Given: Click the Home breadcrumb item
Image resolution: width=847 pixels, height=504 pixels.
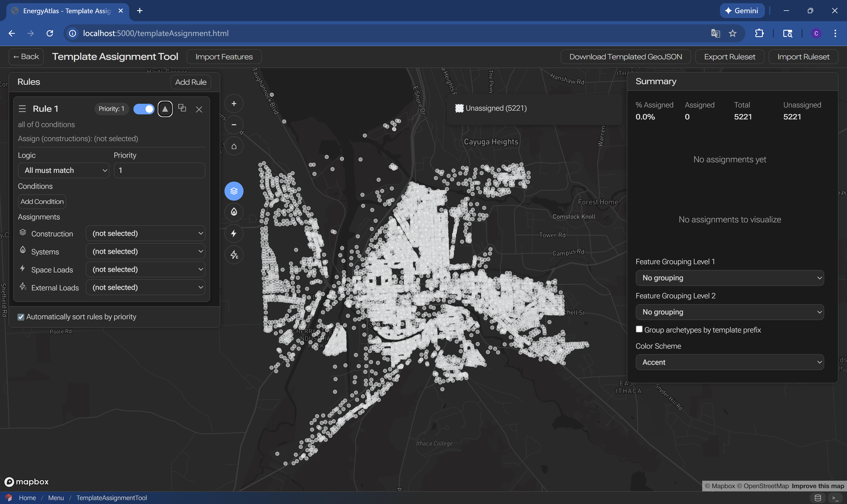Looking at the screenshot, I should coord(27,498).
